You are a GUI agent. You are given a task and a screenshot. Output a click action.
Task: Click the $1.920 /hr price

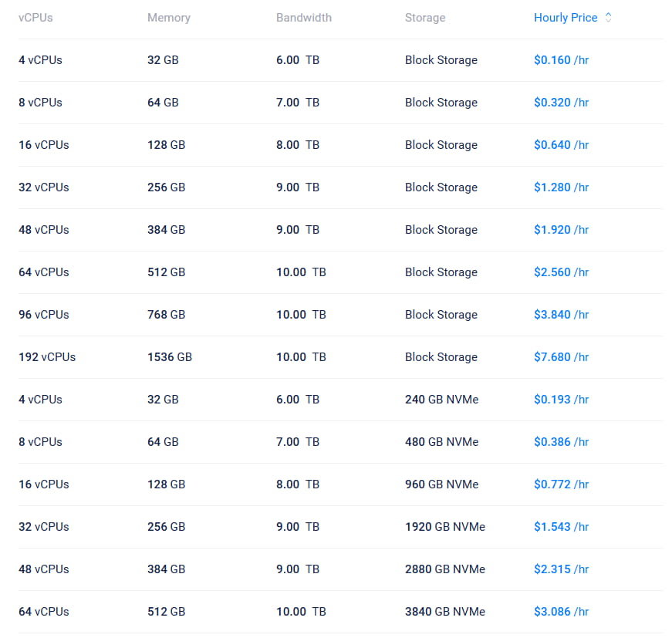561,230
